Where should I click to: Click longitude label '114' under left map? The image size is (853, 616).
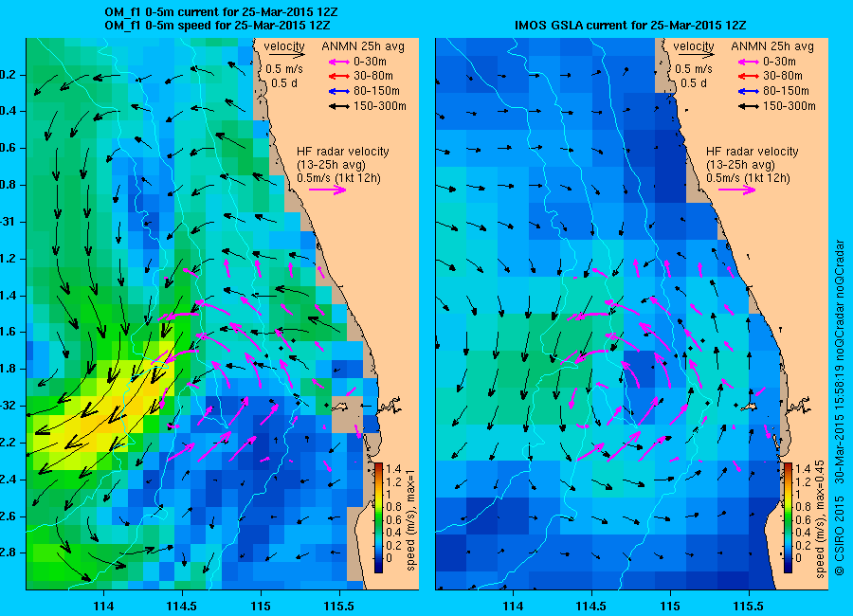103,606
